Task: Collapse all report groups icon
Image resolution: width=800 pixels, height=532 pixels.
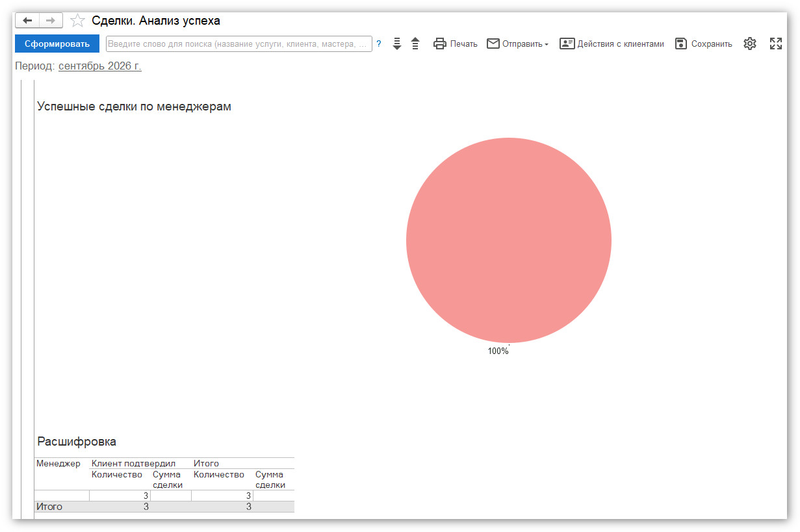Action: pos(416,44)
